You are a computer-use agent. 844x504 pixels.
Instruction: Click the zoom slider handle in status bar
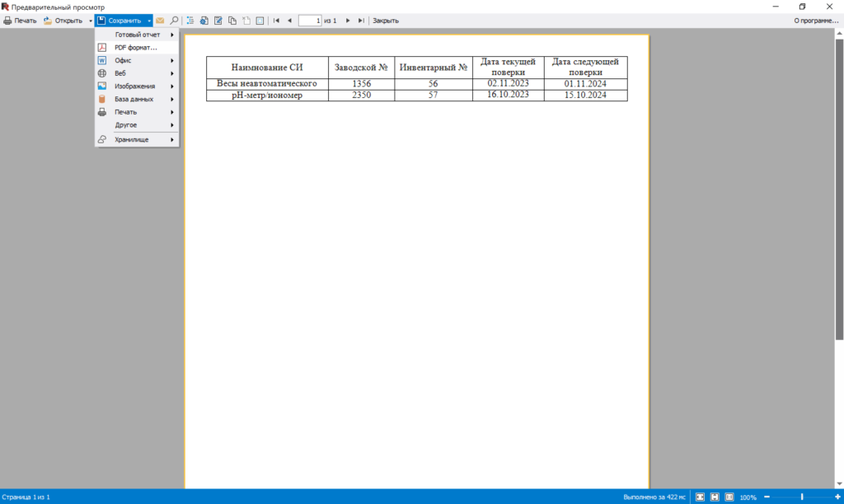tap(801, 497)
